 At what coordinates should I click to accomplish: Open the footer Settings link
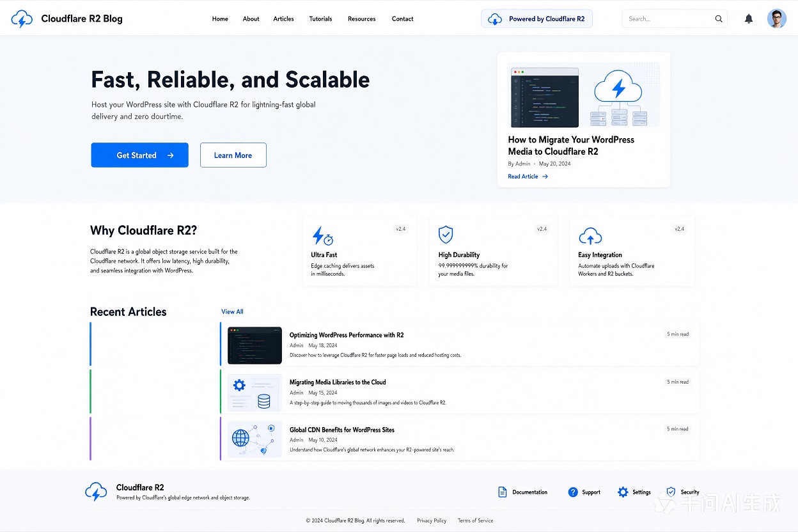click(634, 492)
